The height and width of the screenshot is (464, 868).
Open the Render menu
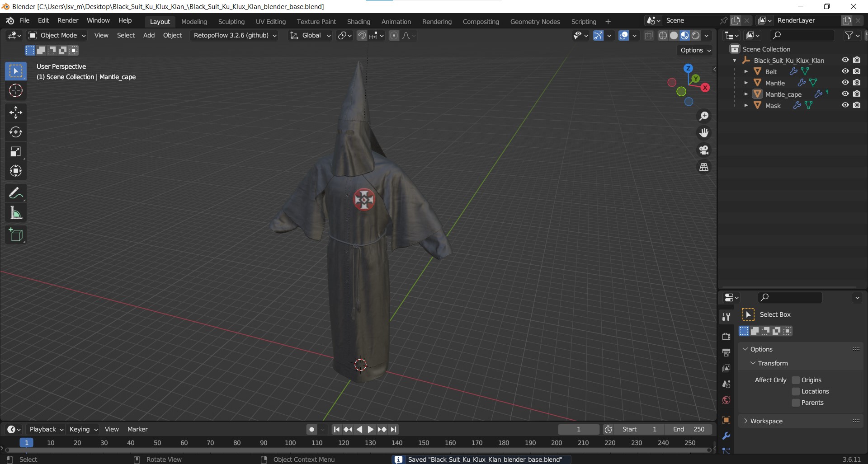coord(68,21)
